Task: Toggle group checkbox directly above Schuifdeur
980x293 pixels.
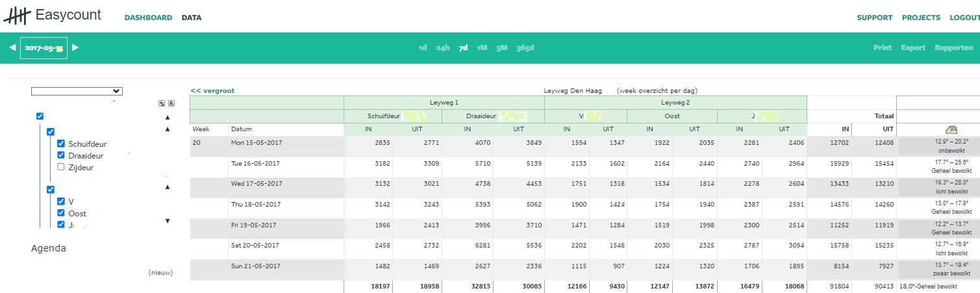Action: [51, 132]
